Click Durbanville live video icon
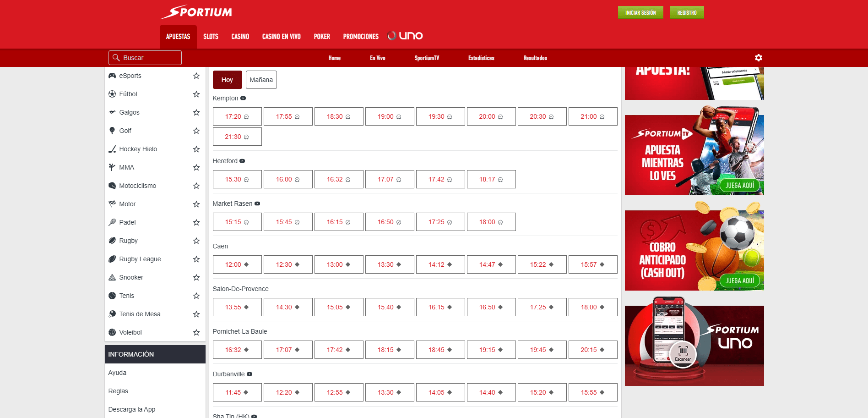 (250, 374)
